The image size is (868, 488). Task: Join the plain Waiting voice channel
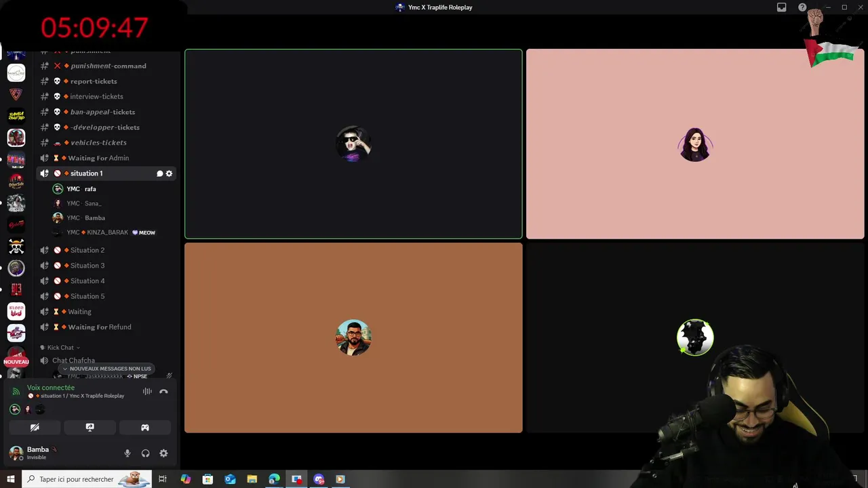click(x=107, y=312)
